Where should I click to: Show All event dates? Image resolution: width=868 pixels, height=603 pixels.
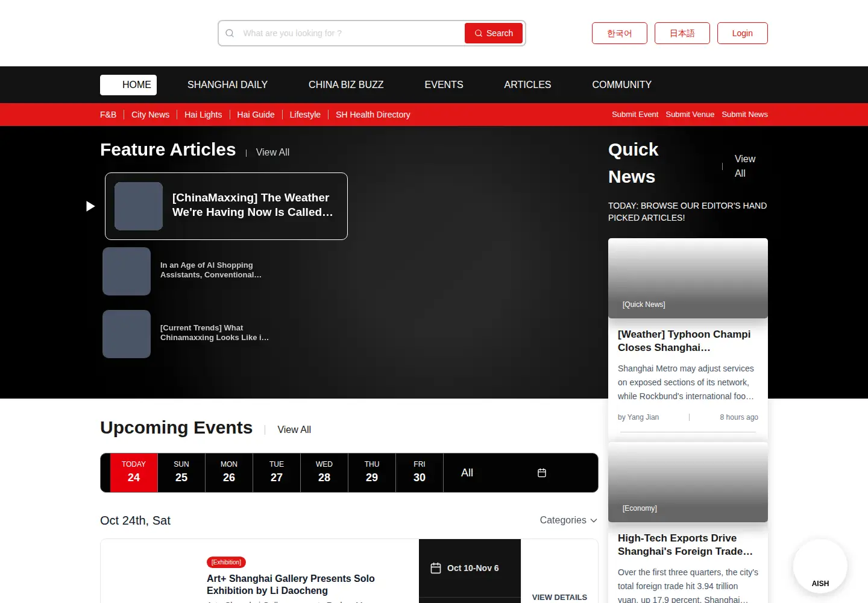point(467,473)
